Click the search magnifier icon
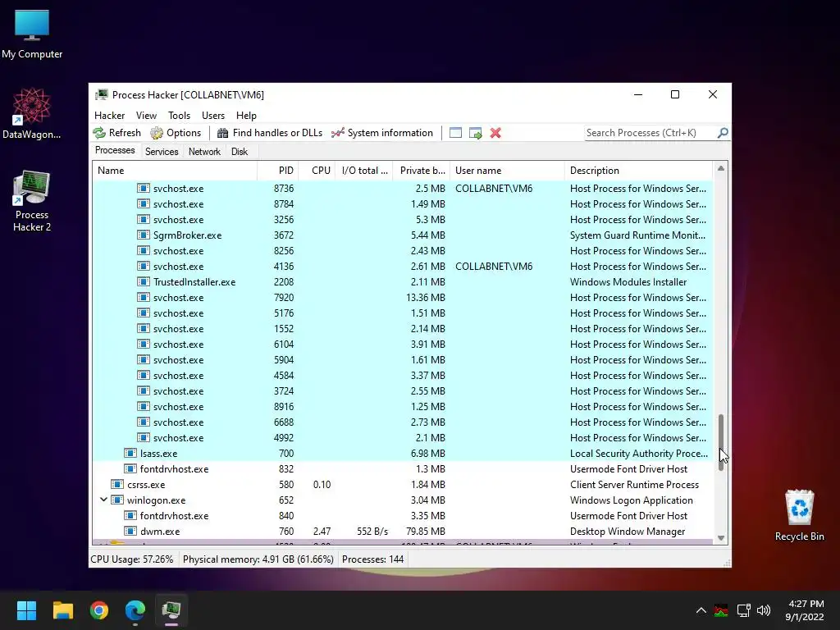Image resolution: width=840 pixels, height=630 pixels. [723, 132]
